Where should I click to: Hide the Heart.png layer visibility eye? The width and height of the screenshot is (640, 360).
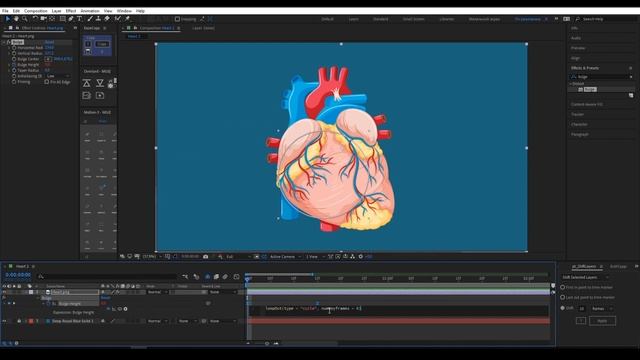coord(4,292)
